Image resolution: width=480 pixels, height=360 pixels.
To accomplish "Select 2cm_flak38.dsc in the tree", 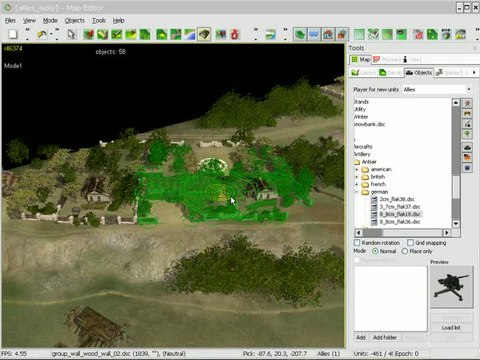I will click(397, 199).
